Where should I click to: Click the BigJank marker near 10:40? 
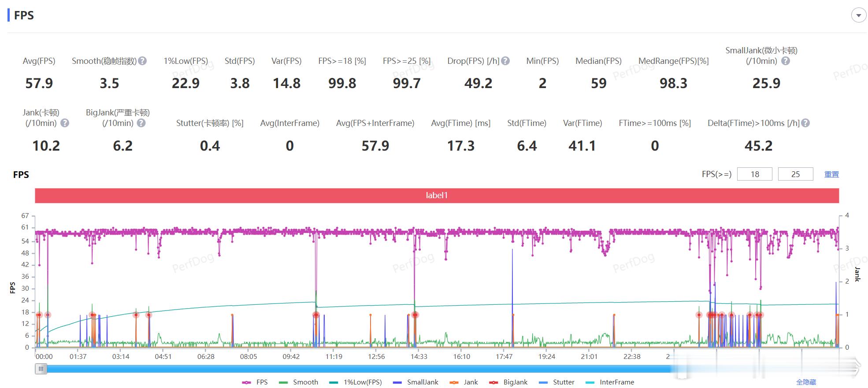pyautogui.click(x=316, y=315)
